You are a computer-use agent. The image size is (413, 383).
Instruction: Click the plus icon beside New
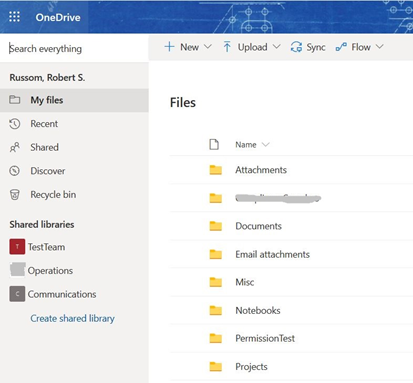tap(169, 47)
